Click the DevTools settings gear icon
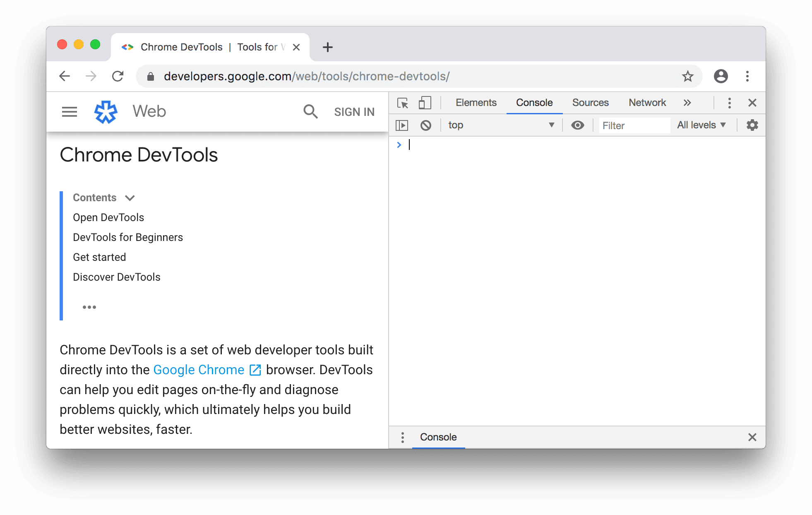The height and width of the screenshot is (515, 812). pos(752,124)
